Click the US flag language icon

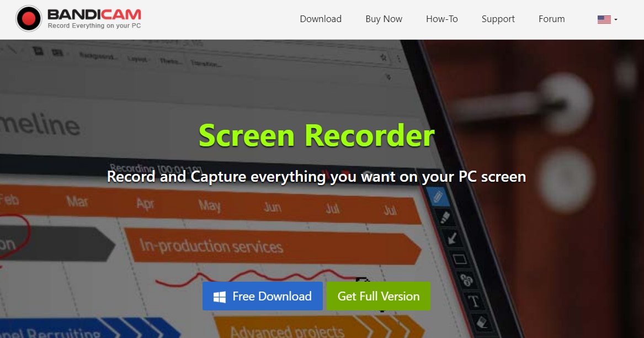[x=604, y=19]
